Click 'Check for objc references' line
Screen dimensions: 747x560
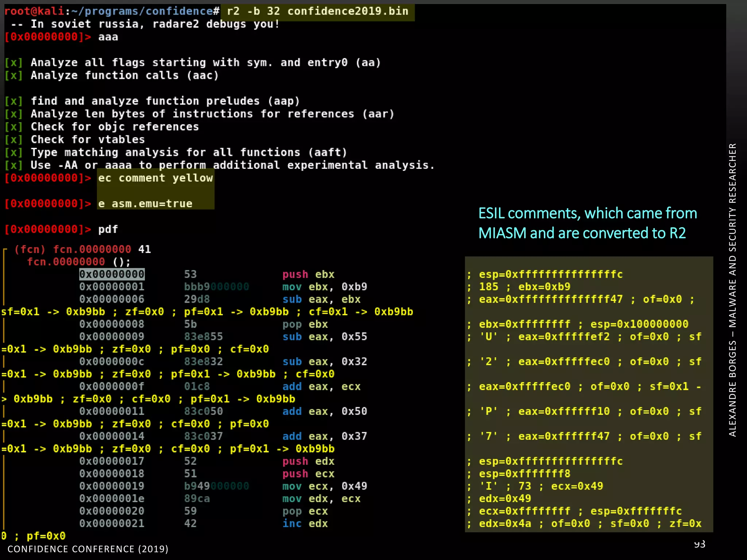point(115,127)
